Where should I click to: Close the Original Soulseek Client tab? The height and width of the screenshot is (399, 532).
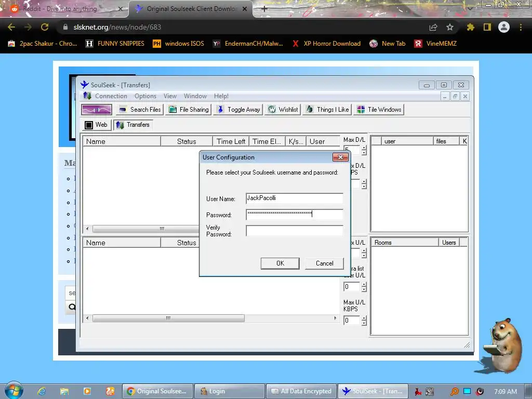tap(245, 9)
